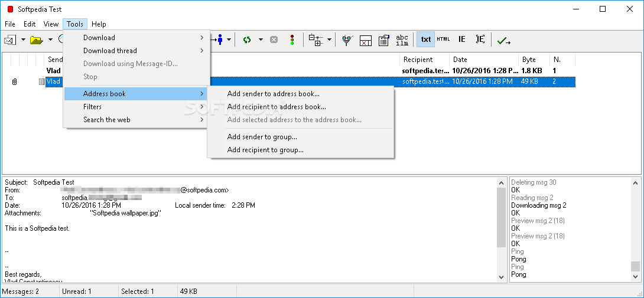Click the N. column header

tap(562, 60)
